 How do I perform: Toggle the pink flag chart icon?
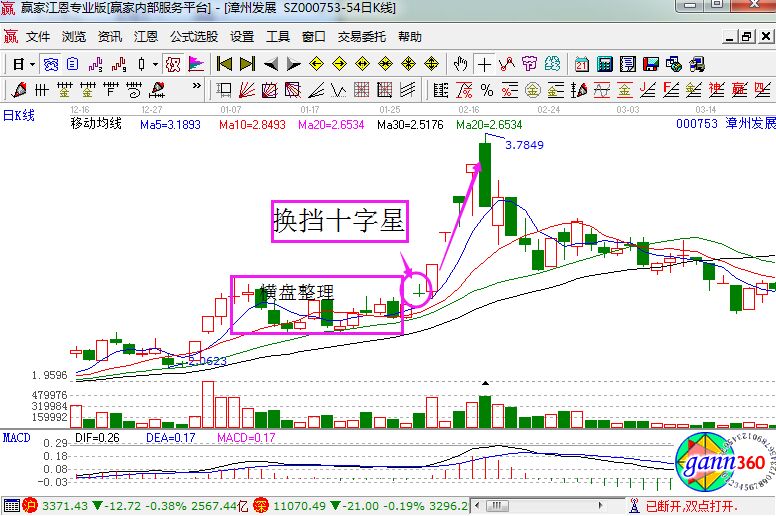[196, 64]
